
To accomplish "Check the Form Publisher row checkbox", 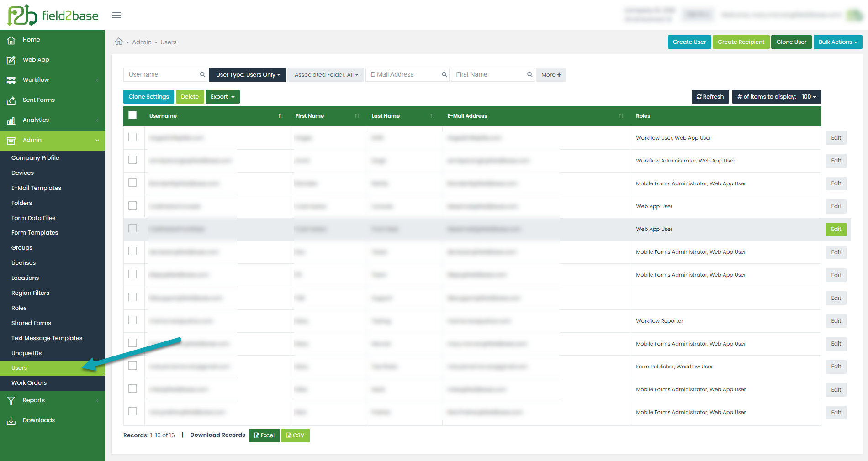I will point(132,366).
